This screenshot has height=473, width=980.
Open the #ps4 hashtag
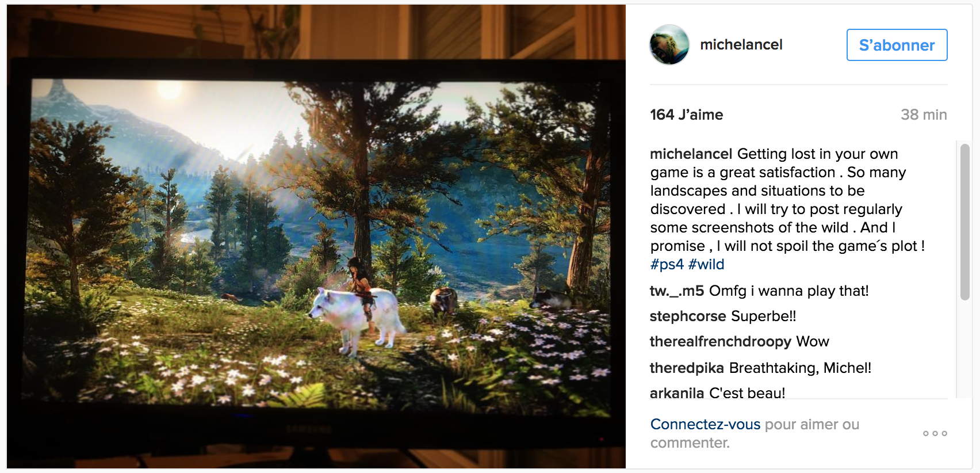pos(667,264)
